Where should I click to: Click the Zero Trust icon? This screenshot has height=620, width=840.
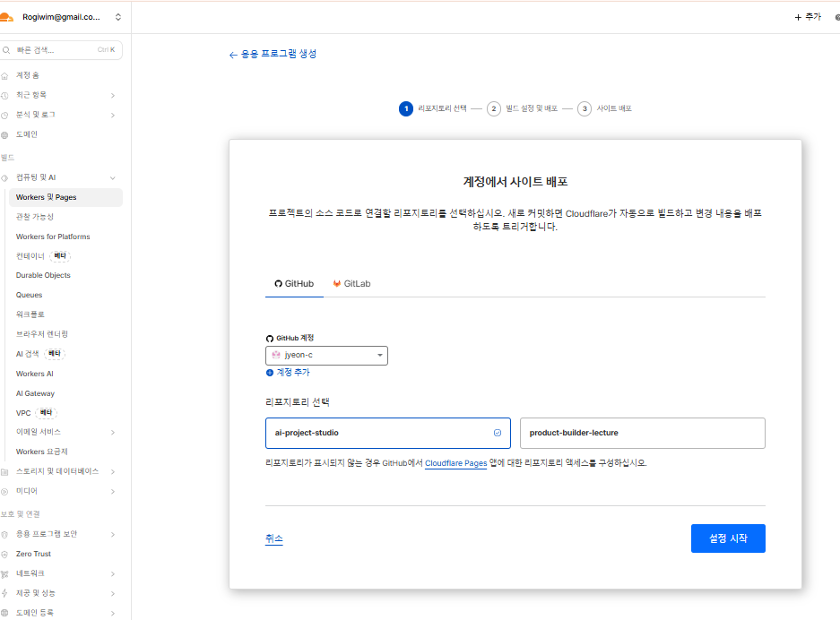4,554
